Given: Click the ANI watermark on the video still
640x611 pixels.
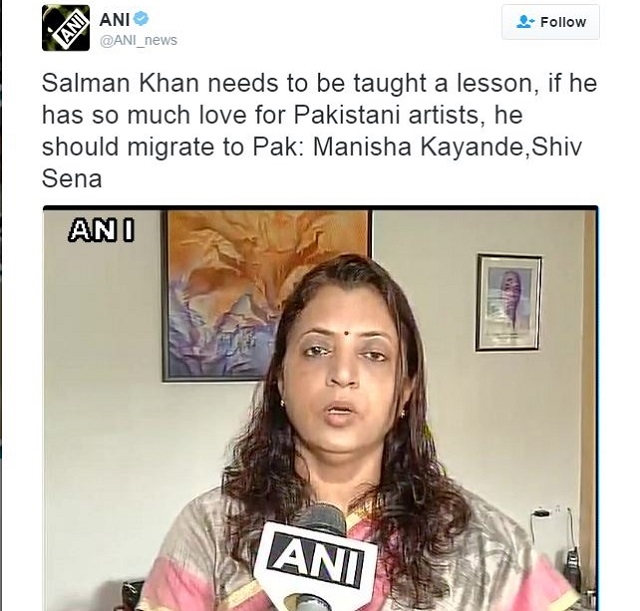Looking at the screenshot, I should [101, 230].
